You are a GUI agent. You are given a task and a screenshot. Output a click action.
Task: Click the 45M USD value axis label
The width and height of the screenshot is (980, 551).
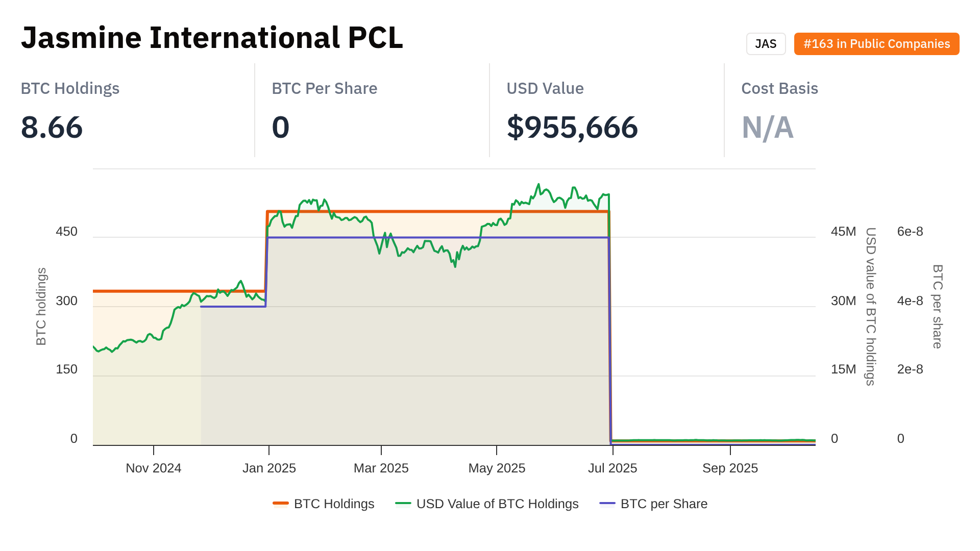click(843, 232)
